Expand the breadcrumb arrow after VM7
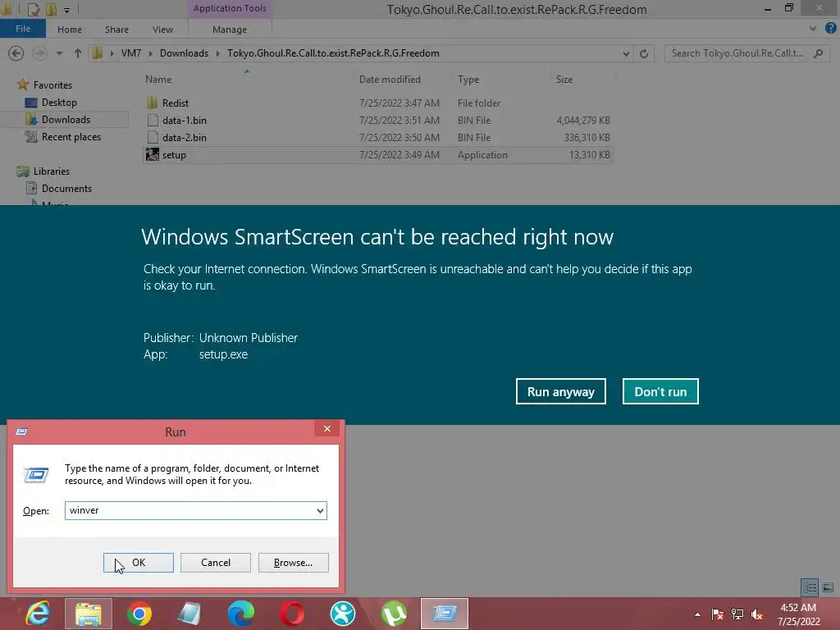This screenshot has height=630, width=840. point(151,53)
